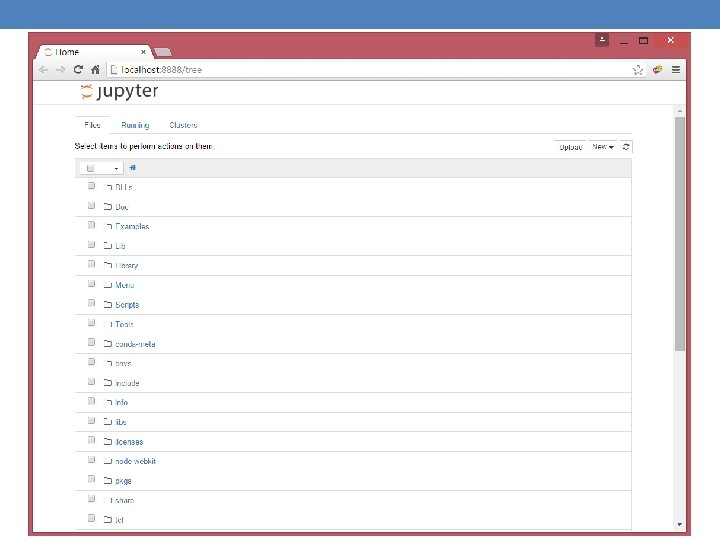Open the conda-meta folder link
Viewport: 720px width, 540px height.
tap(135, 344)
